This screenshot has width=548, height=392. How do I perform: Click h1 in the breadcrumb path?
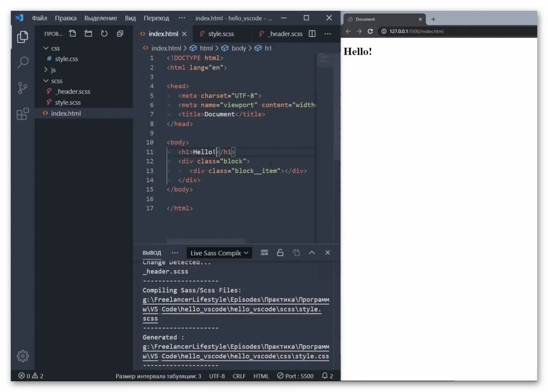tap(268, 48)
